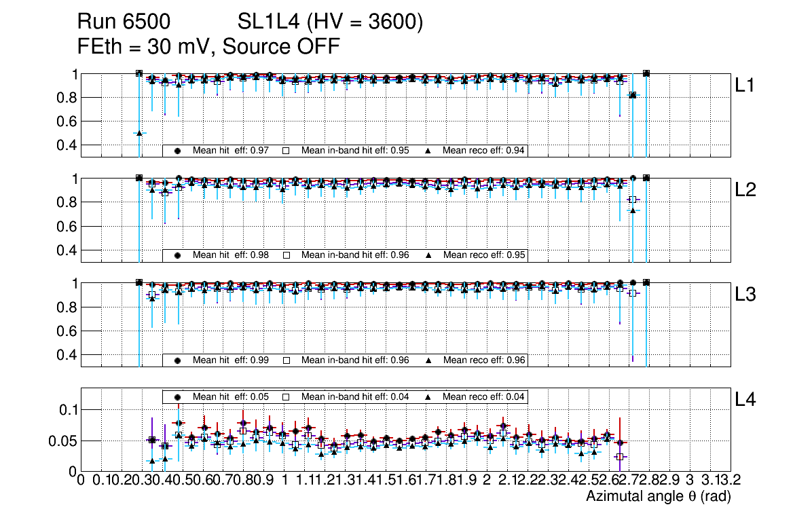The width and height of the screenshot is (812, 524).
Task: Click the triangle marker in L2 legend
Action: [429, 255]
